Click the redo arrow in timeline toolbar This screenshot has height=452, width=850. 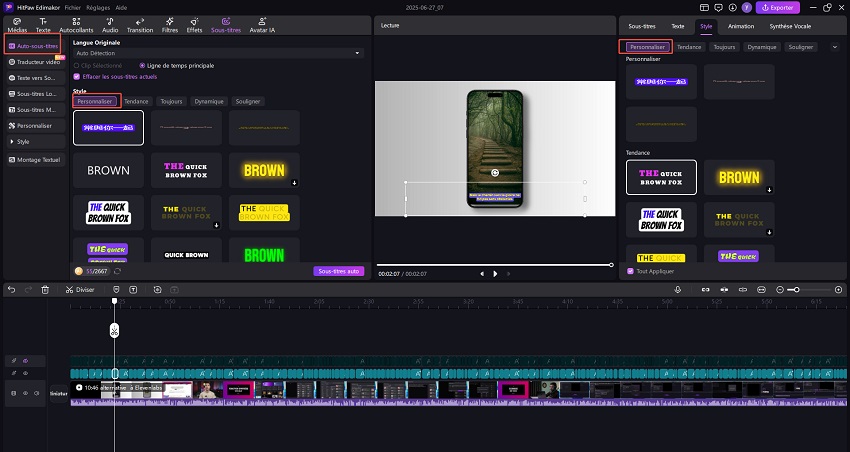[x=28, y=290]
